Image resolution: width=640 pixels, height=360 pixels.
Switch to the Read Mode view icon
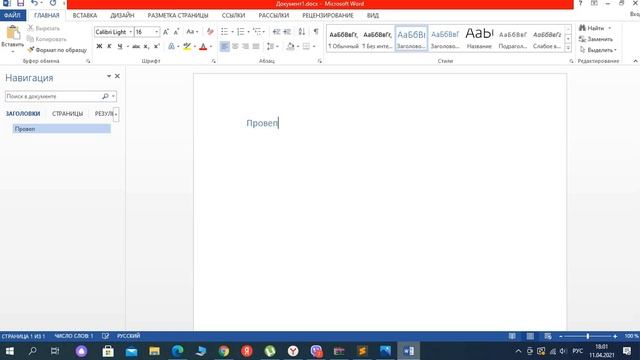tap(512, 336)
